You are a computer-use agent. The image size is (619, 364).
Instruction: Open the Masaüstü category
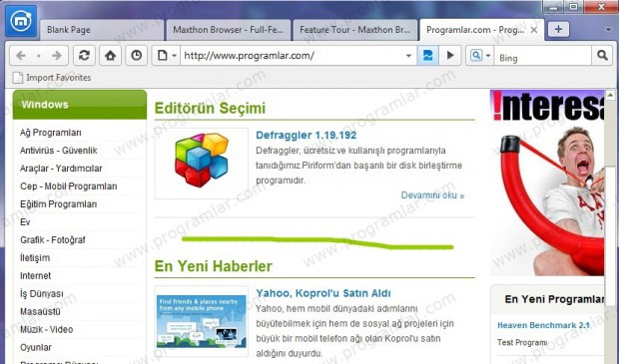pyautogui.click(x=40, y=311)
